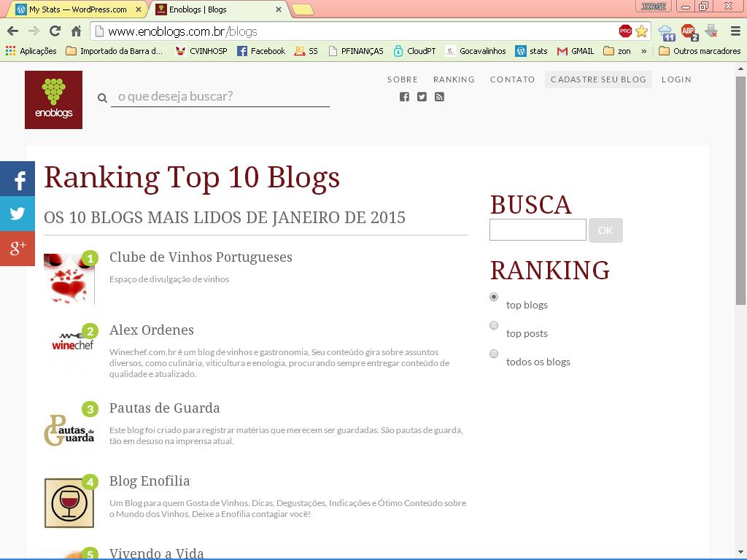
Task: Close the Enoblogs Blogs tab
Action: (x=279, y=9)
